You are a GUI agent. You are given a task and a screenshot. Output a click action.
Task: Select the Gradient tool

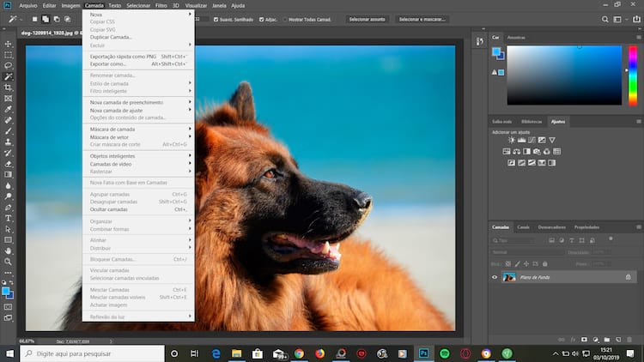pos(9,175)
